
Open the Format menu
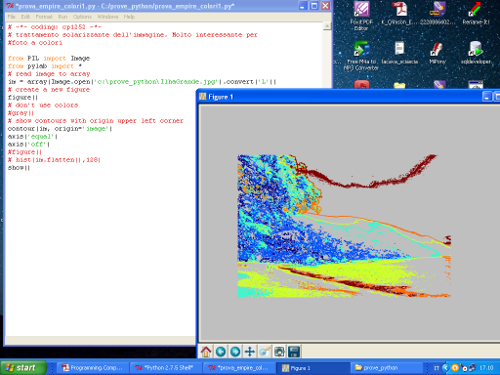[44, 17]
